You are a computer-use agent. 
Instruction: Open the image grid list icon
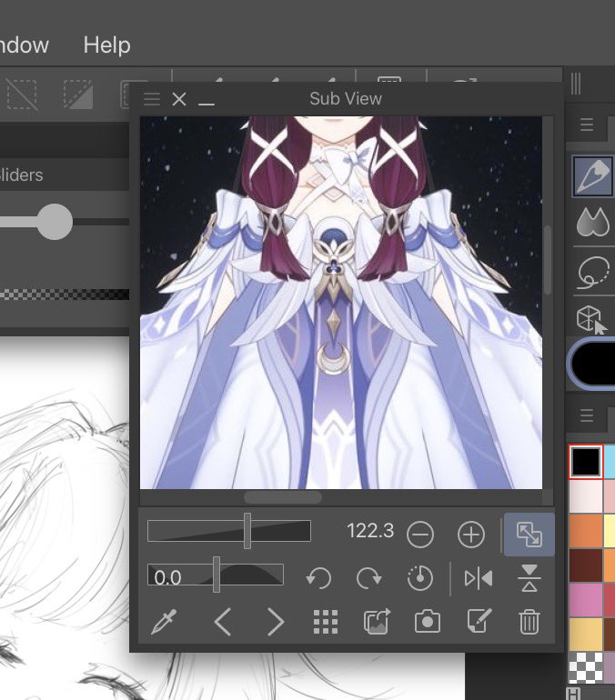(326, 622)
